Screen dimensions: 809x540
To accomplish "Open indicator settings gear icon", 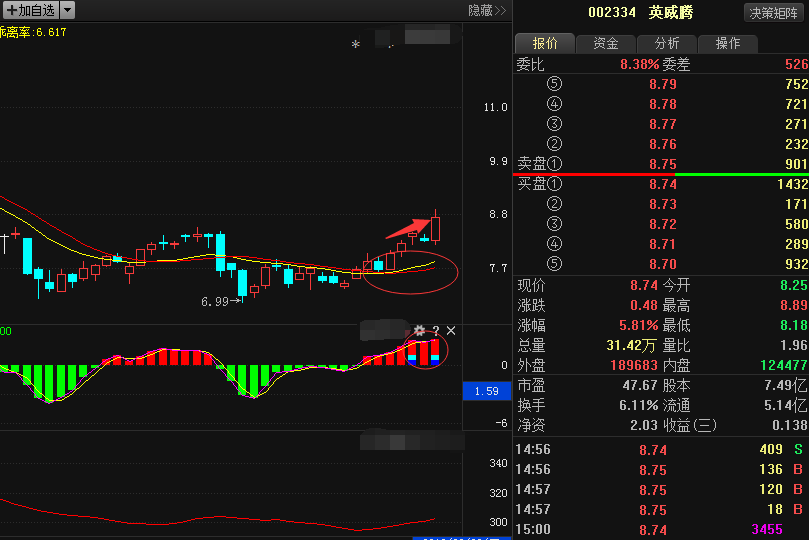I will click(x=419, y=330).
